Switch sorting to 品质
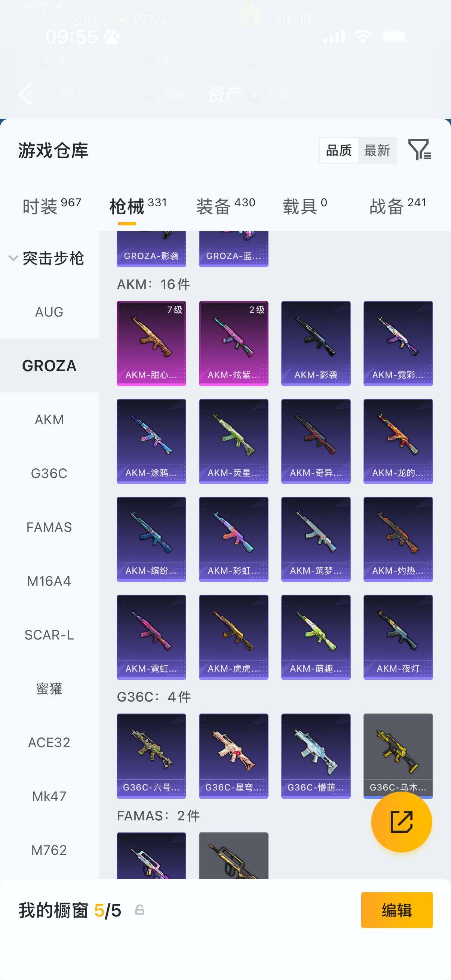451x980 pixels. 339,151
